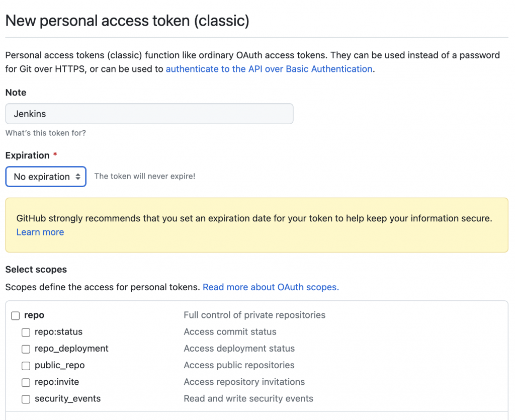Enable the security_events checkbox
Viewport: 515px width, 420px height.
[26, 399]
